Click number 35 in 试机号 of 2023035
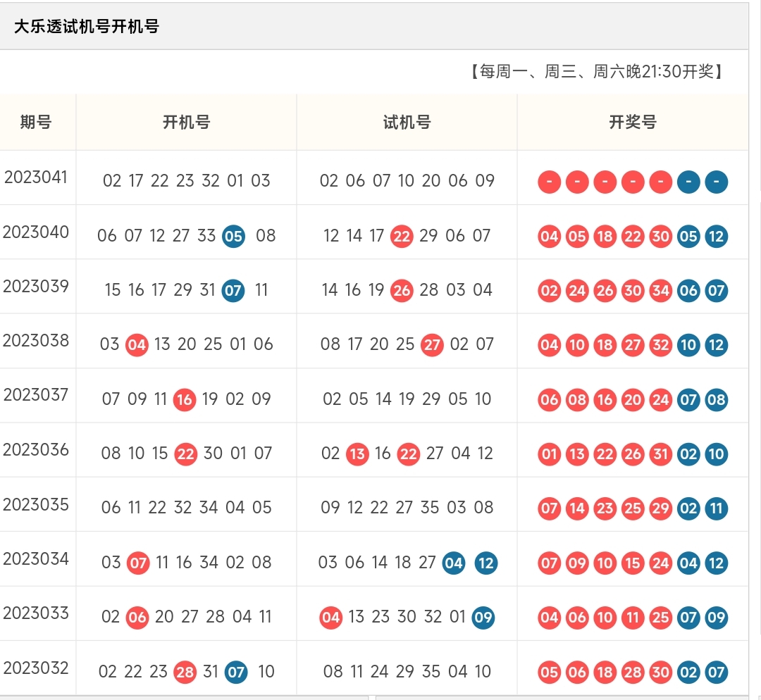The width and height of the screenshot is (761, 700). click(430, 508)
